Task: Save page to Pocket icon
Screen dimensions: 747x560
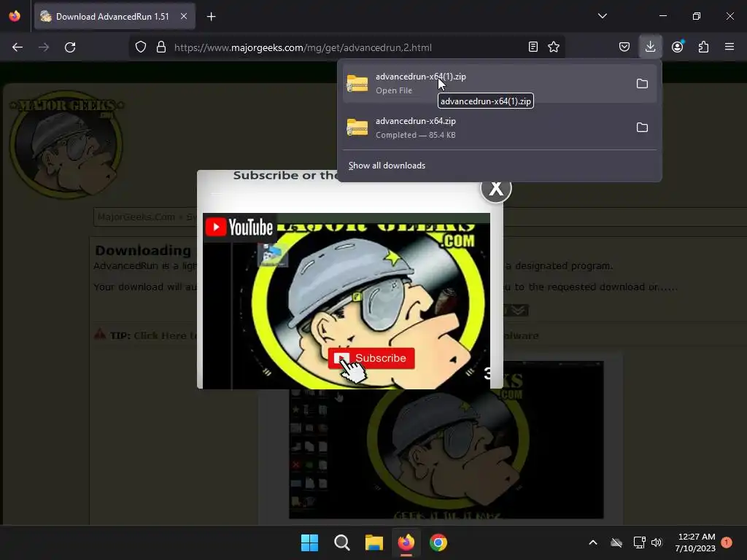Action: click(624, 47)
